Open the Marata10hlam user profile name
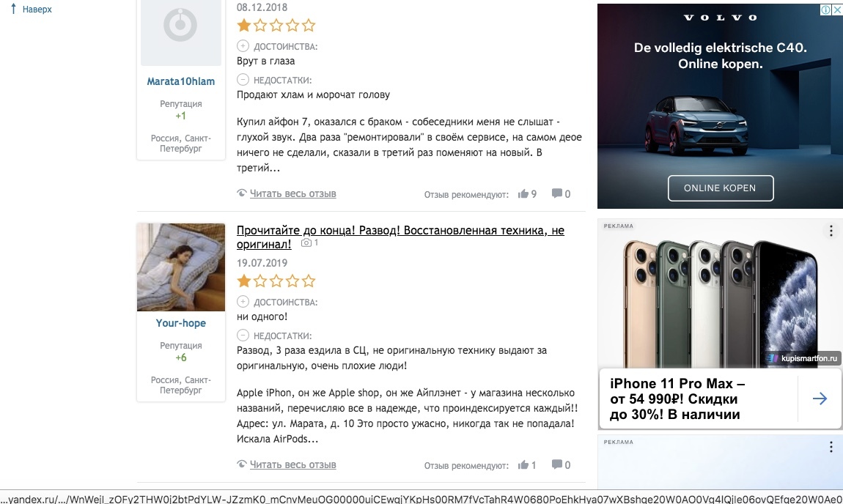The height and width of the screenshot is (504, 843). [180, 81]
